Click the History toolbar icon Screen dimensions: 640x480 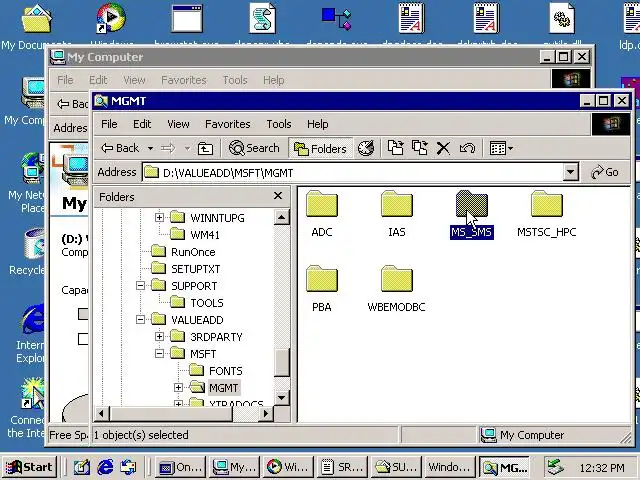(366, 148)
